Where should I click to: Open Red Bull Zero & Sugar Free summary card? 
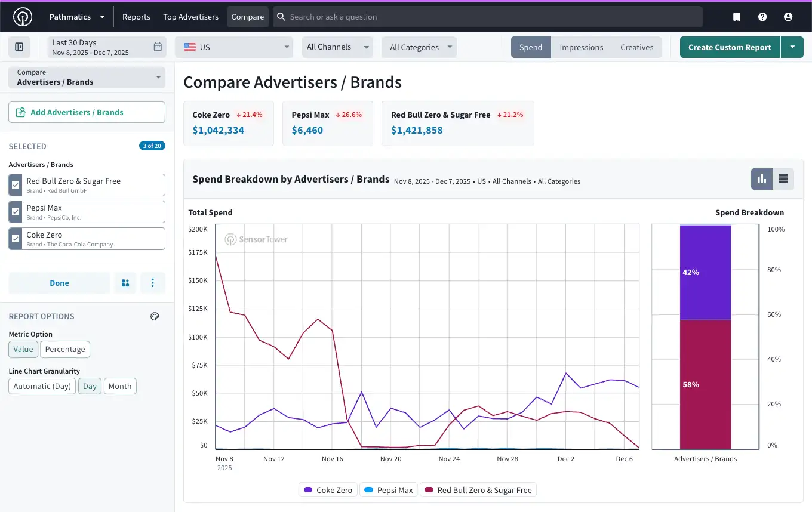coord(458,123)
